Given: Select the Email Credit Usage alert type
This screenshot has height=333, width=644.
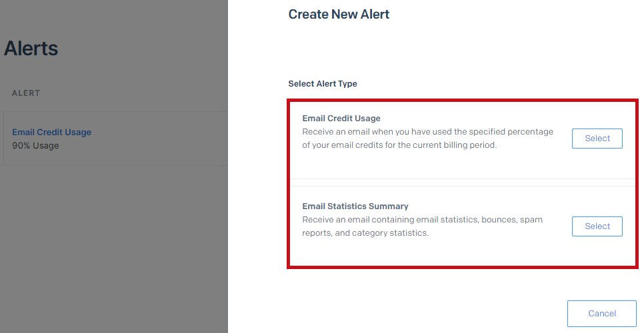Looking at the screenshot, I should click(597, 139).
